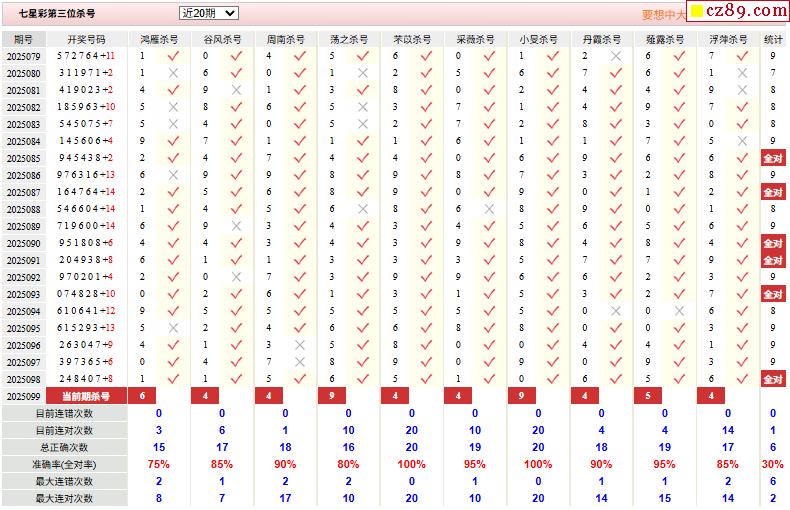Click the 周南杀号 column header
The image size is (790, 510).
point(286,39)
